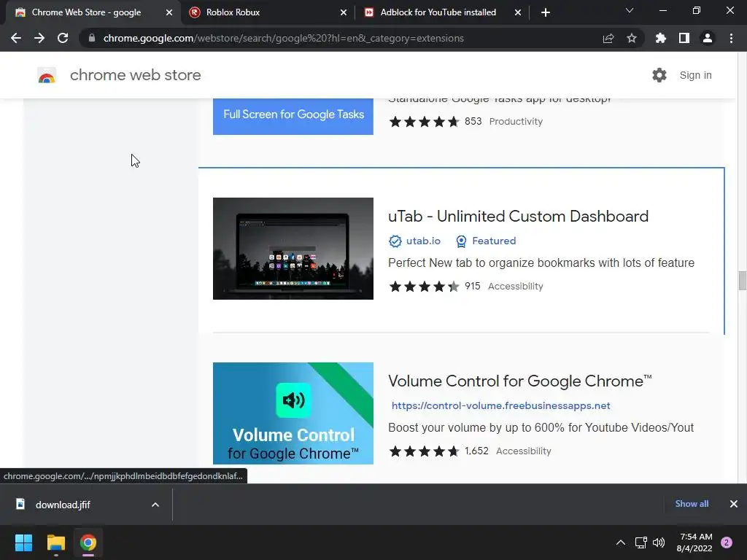This screenshot has height=560, width=747.
Task: Click the 915 ratings count for uTab
Action: [x=473, y=286]
